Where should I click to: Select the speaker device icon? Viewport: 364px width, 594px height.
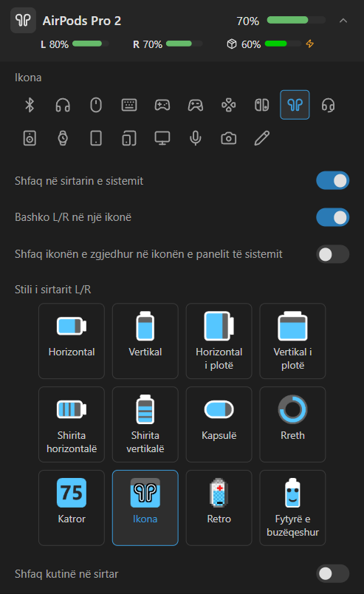[x=30, y=138]
